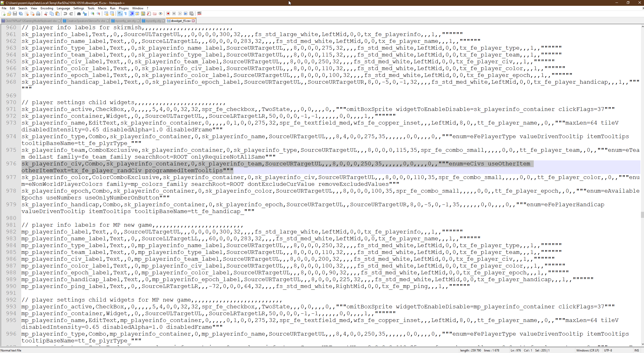Close the CreativeSpeakersSilenceFix.vbs tab

108,21
